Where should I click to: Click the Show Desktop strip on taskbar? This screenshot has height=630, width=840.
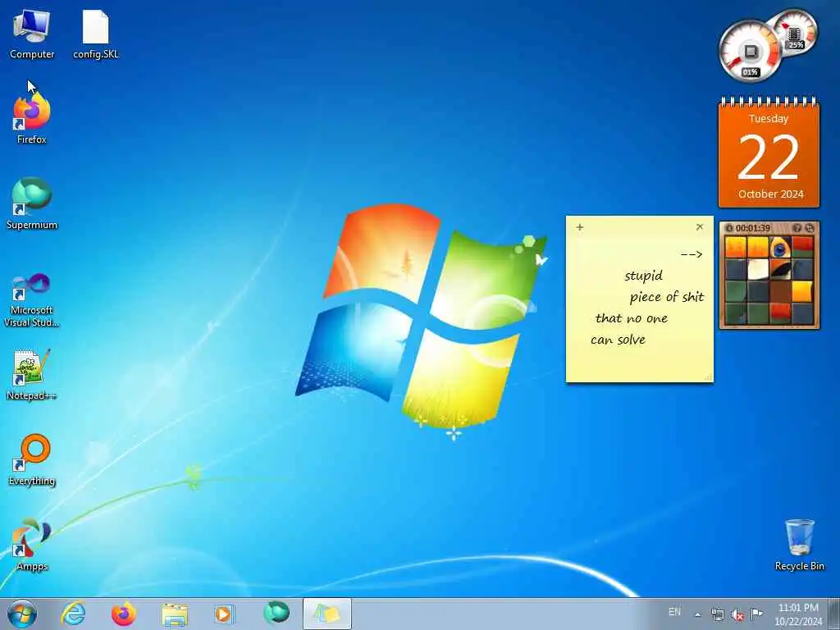point(834,614)
